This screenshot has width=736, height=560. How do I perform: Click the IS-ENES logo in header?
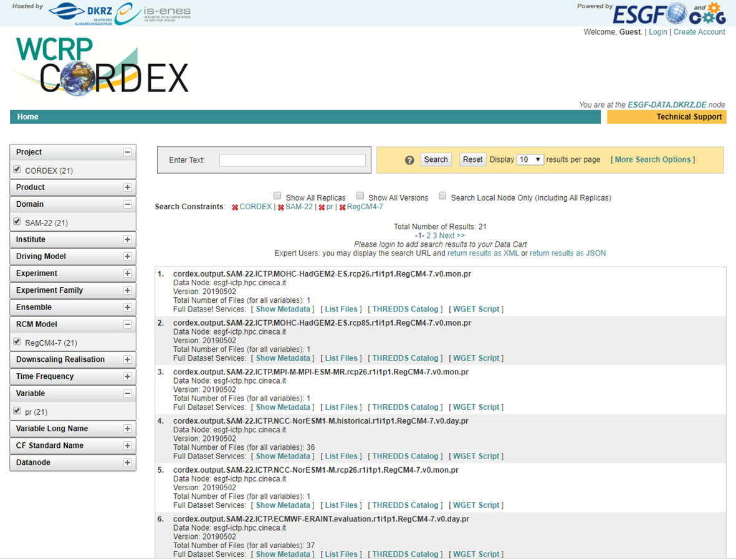tap(153, 13)
